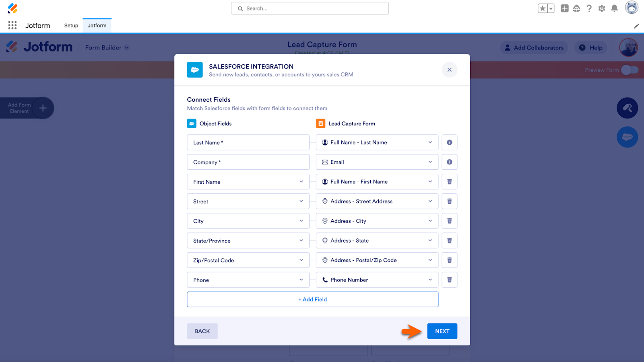Image resolution: width=644 pixels, height=362 pixels.
Task: Click info icon for Last Name row
Action: (x=449, y=142)
